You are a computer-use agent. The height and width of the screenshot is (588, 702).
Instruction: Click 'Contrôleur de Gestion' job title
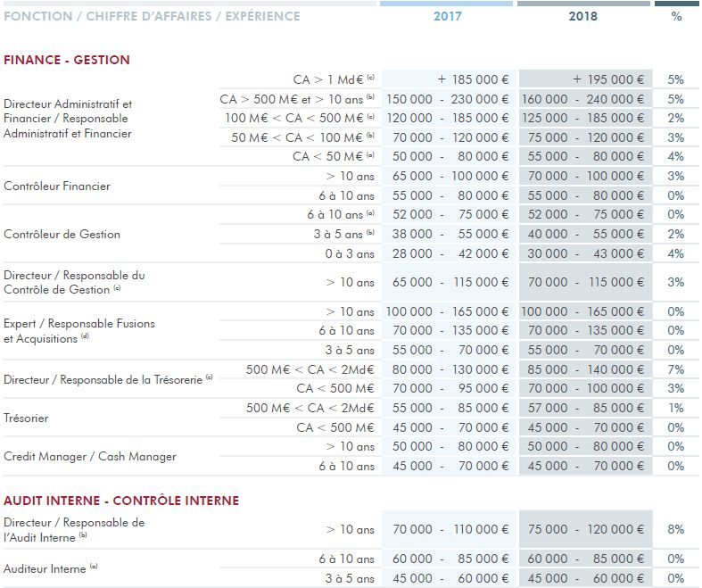62,234
